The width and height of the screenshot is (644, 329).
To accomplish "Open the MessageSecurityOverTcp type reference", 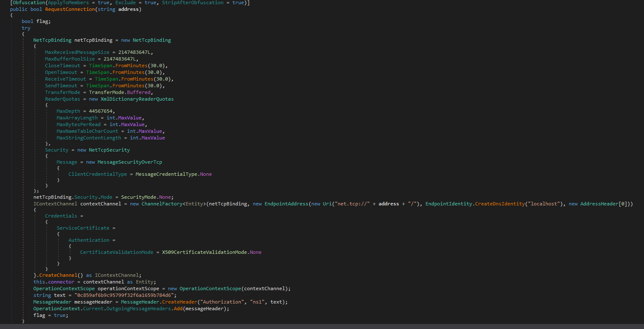I will [x=130, y=162].
